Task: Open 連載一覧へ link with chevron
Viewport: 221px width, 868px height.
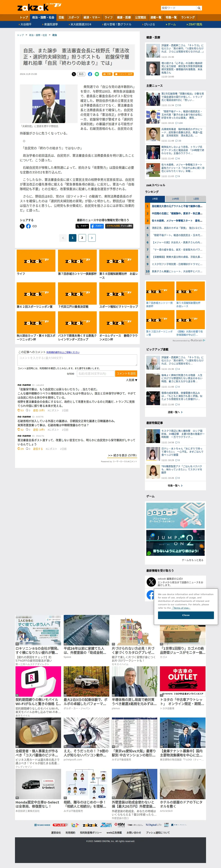Action: [175, 412]
